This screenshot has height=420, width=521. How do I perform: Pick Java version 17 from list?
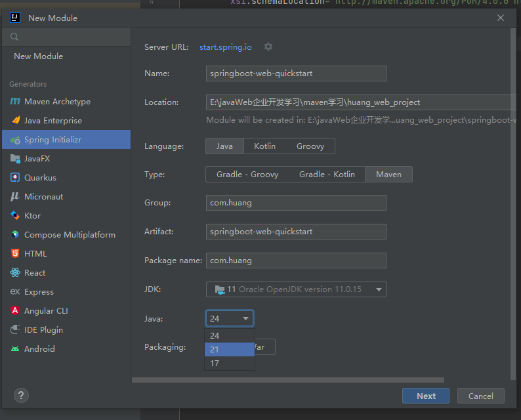tap(230, 364)
